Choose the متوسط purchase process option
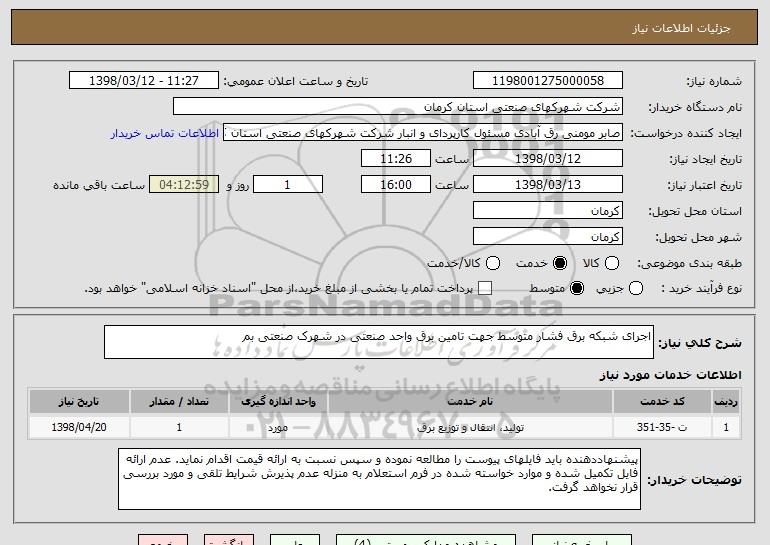The height and width of the screenshot is (545, 770). (577, 288)
